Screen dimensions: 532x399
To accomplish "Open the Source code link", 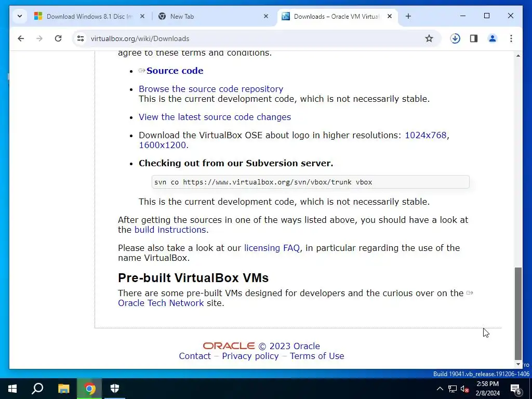I will coord(175,71).
